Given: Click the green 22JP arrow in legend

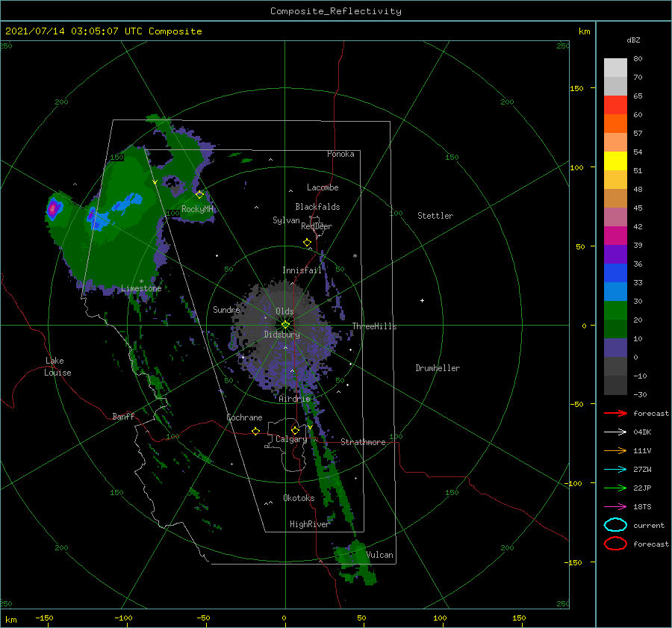Looking at the screenshot, I should pyautogui.click(x=615, y=488).
